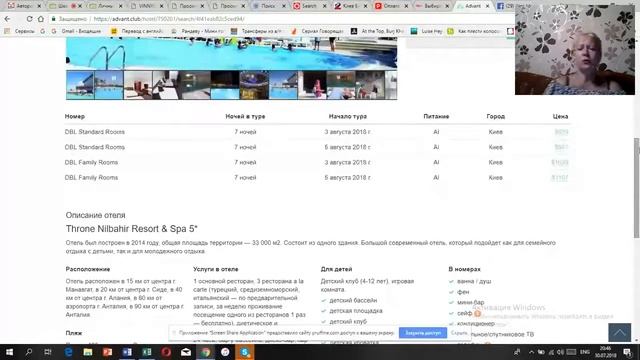The height and width of the screenshot is (360, 640).
Task: Click Скрыть in the screen share banner
Action: [459, 333]
